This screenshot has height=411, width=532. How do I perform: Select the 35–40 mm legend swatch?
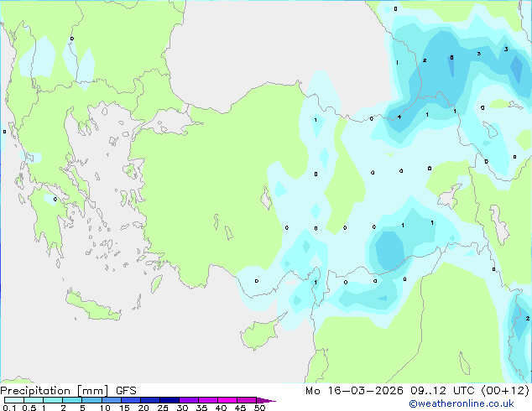(207, 400)
